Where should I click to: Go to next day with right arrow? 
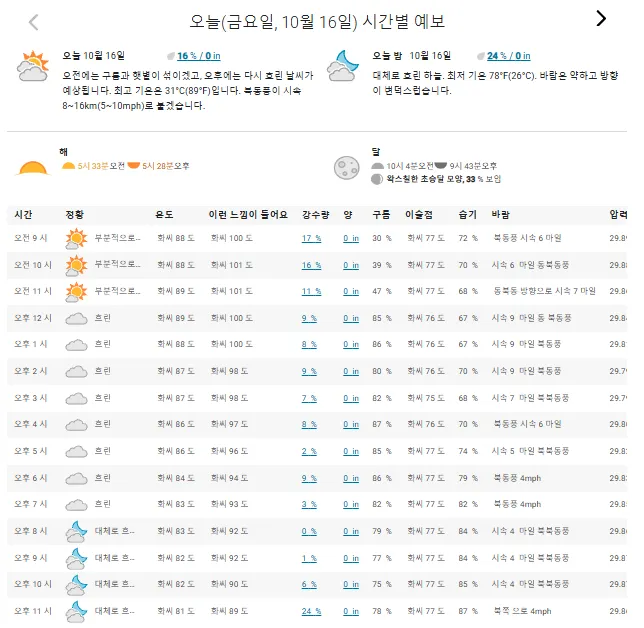tap(601, 18)
